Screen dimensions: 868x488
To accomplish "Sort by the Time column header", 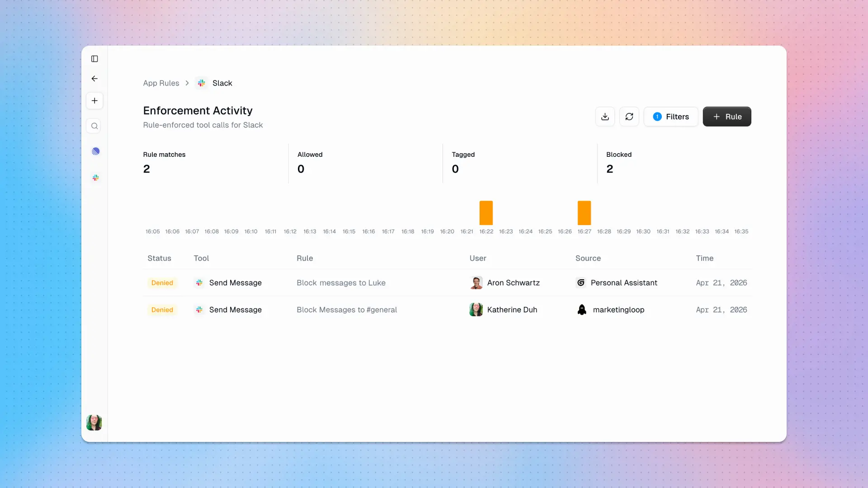I will [704, 258].
